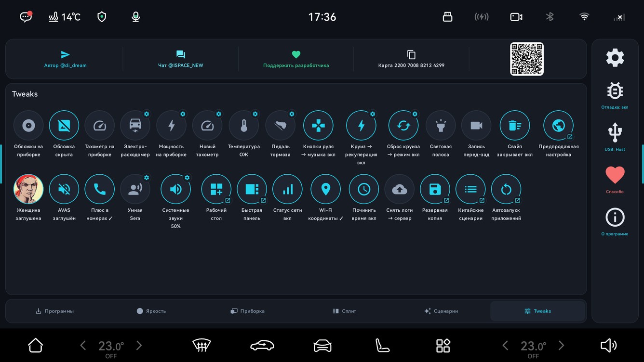Click the Починить время clock icon
644x362 pixels.
364,189
